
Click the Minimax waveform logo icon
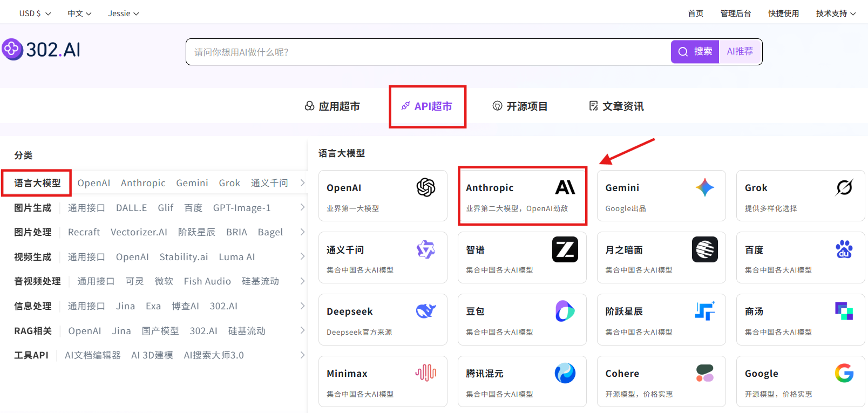(425, 373)
